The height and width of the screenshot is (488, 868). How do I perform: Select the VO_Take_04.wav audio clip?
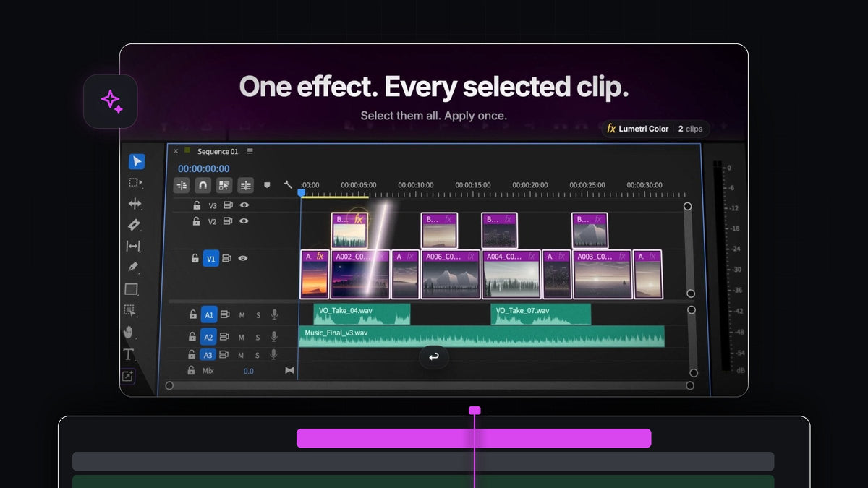click(362, 314)
